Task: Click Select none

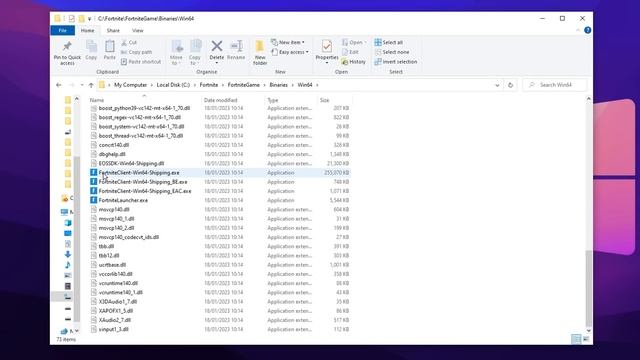Action: coord(392,52)
